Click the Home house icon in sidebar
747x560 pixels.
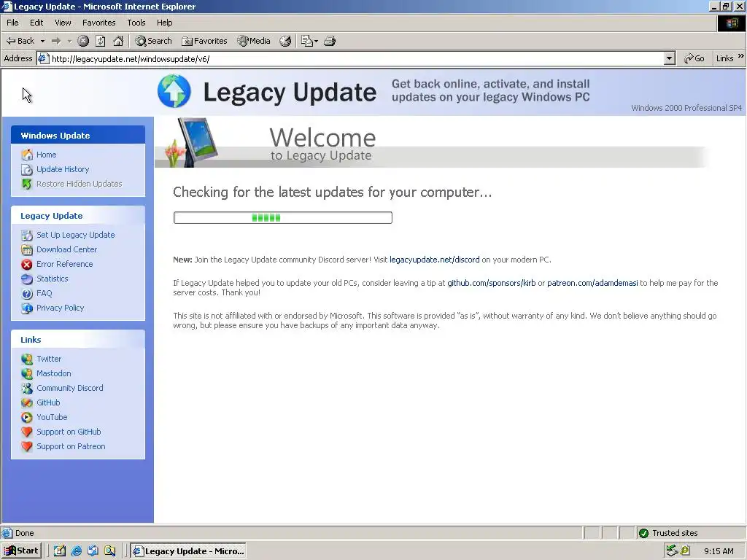coord(27,155)
